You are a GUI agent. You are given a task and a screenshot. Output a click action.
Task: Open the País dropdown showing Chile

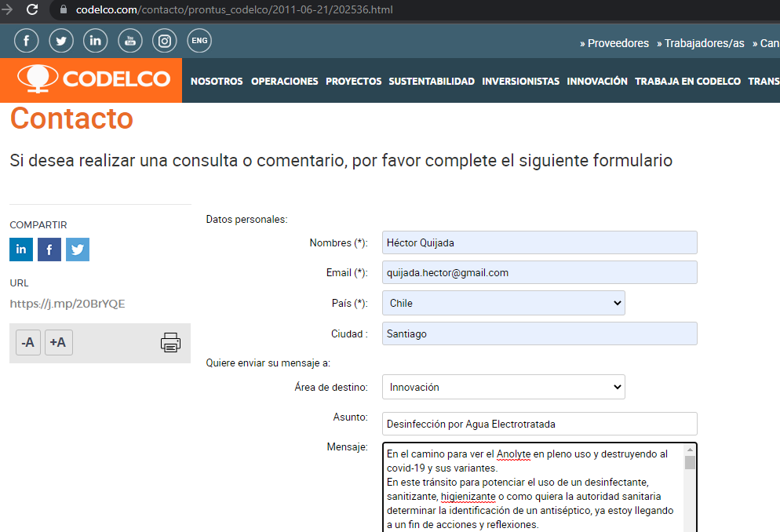tap(504, 303)
